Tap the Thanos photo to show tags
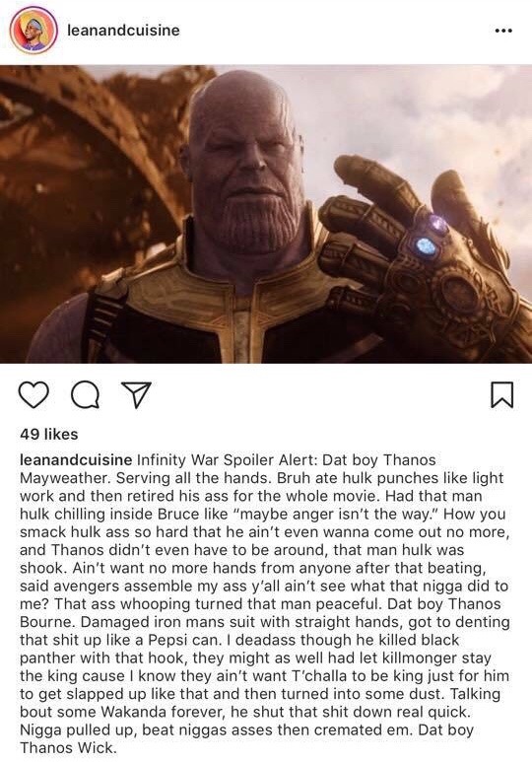Screen dimensions: 532x762 tap(266, 214)
